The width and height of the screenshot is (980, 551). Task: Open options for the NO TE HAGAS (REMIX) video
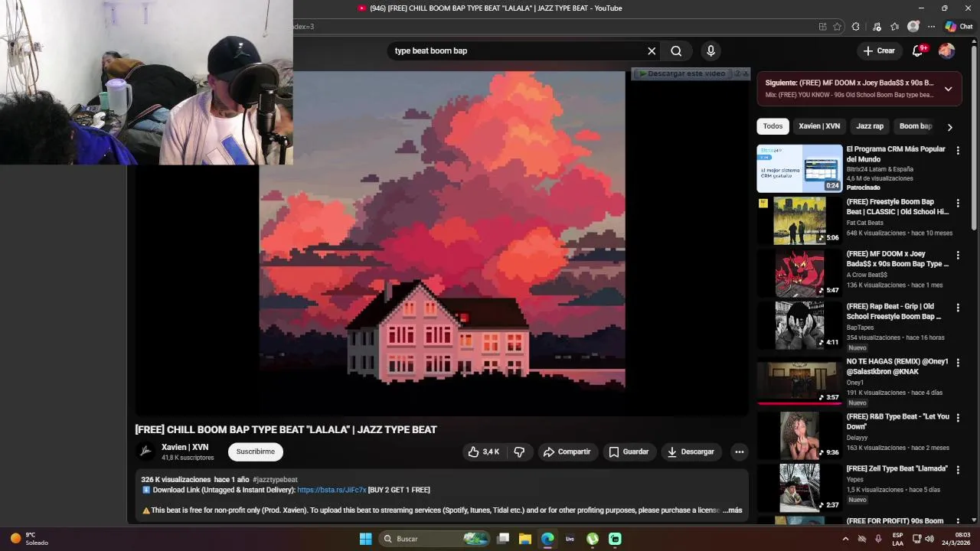[957, 363]
